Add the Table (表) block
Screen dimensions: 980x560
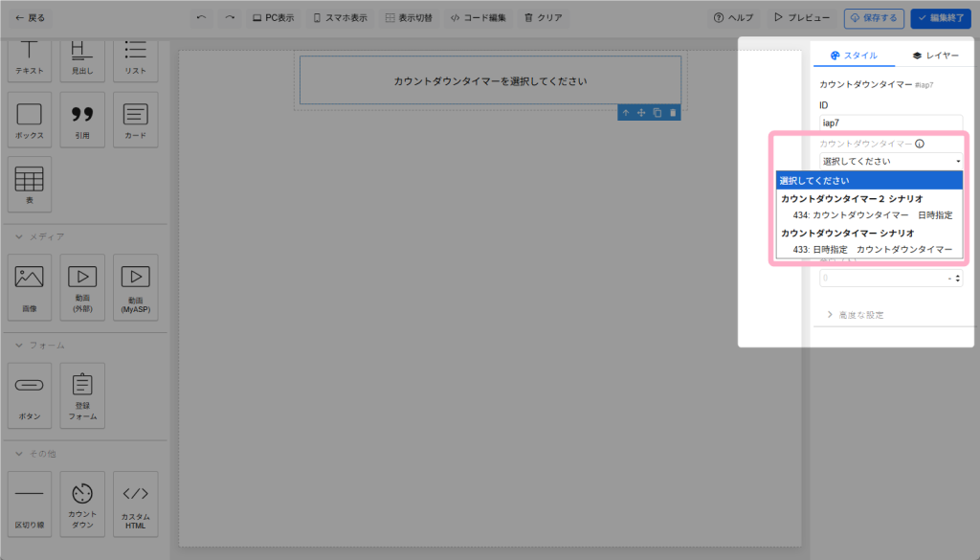pyautogui.click(x=30, y=185)
